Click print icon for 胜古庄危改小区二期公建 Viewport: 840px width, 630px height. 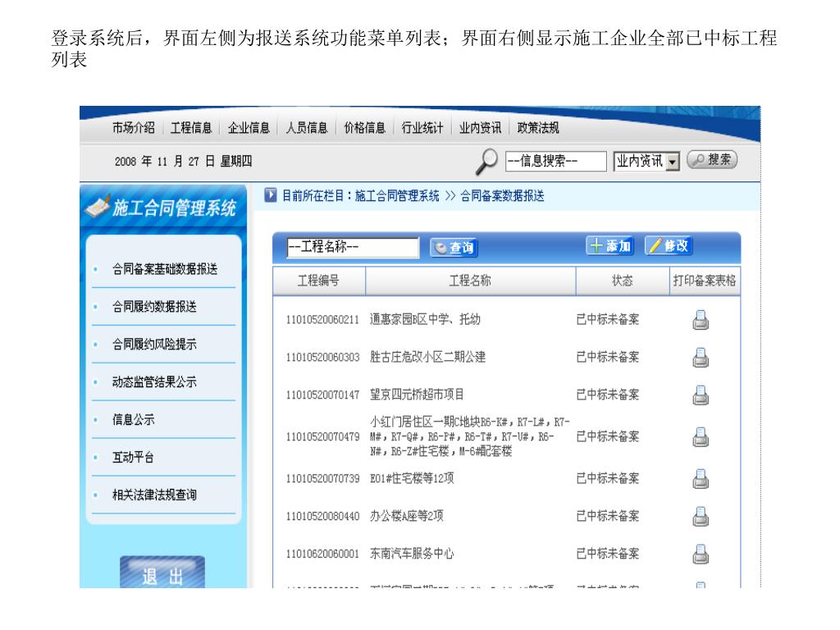coord(701,358)
